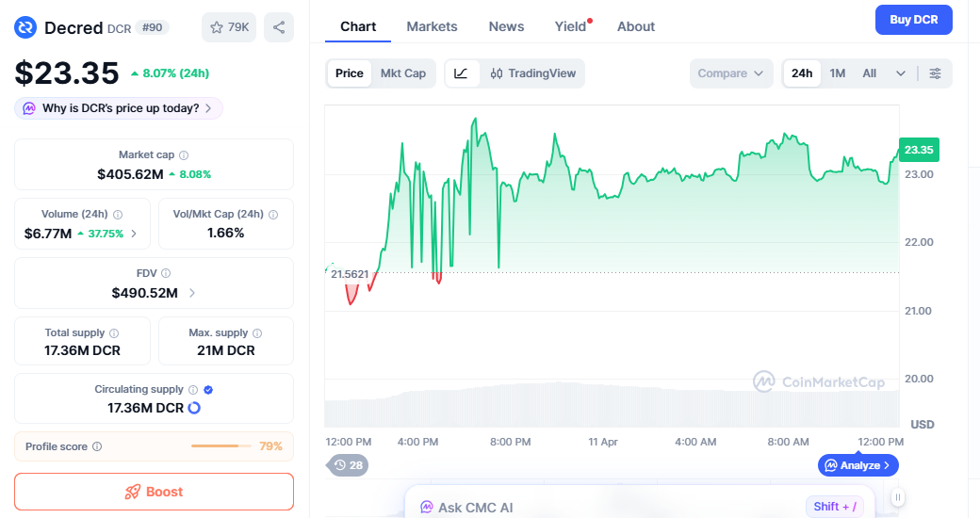Select 24h time range
This screenshot has width=980, height=518.
pos(802,73)
